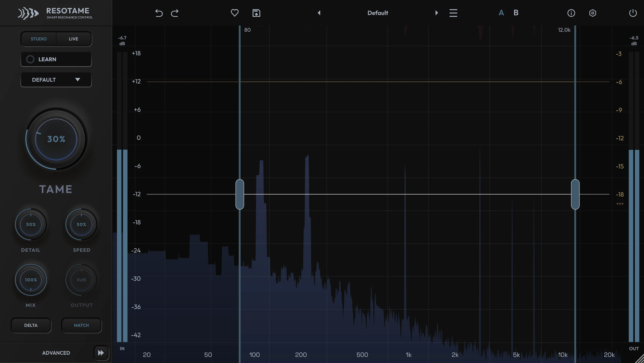Click the 80 low frequency value
The width and height of the screenshot is (644, 363).
247,30
